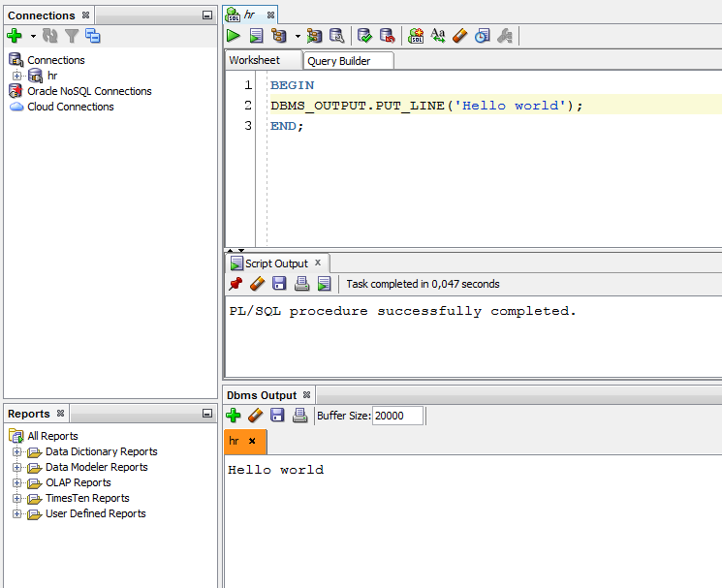
Task: Close the hr worksheet tab
Action: (x=270, y=15)
